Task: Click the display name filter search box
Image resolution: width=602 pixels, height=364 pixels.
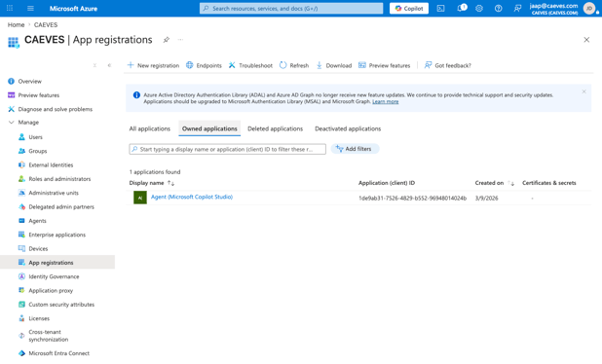Action: (227, 149)
